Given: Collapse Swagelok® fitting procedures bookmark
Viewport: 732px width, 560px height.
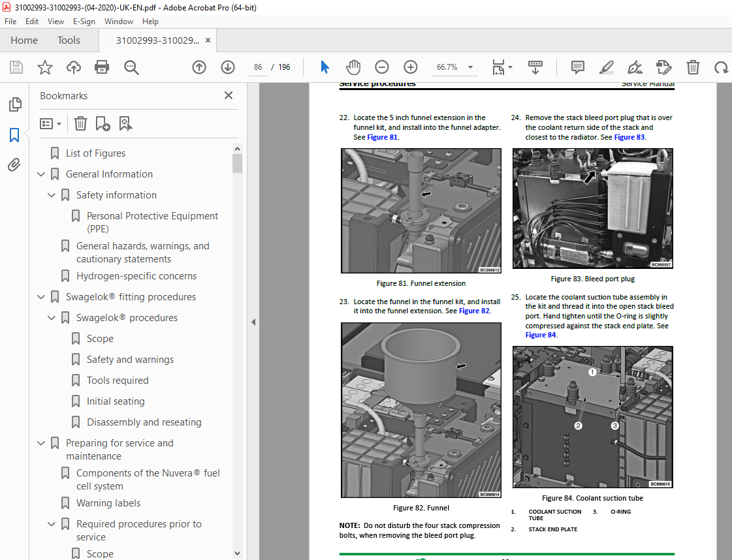Looking at the screenshot, I should 41,297.
